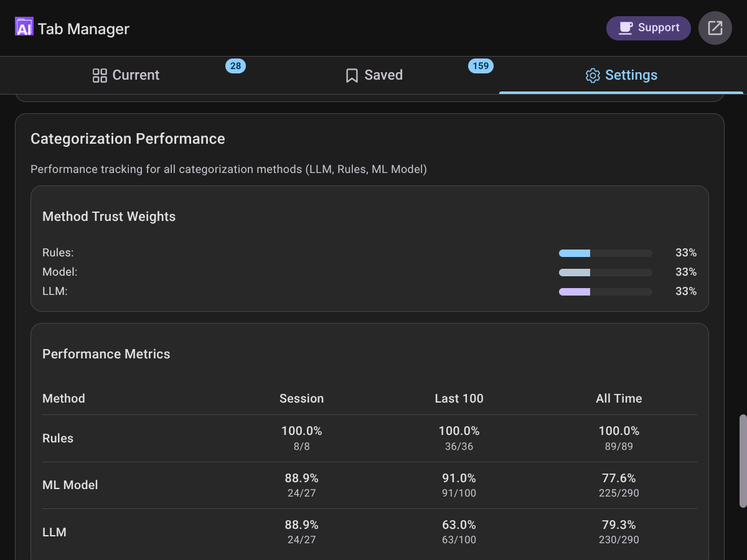Click the AI Tab Manager logo icon
This screenshot has height=560, width=747.
tap(24, 27)
